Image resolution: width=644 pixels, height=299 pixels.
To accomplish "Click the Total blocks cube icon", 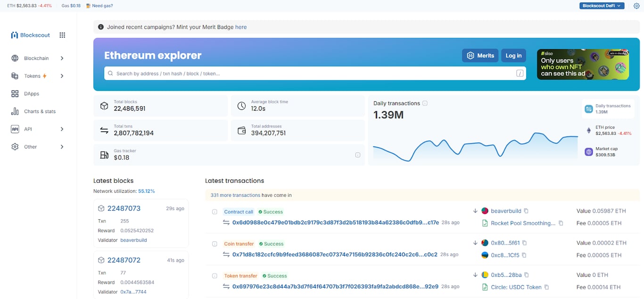I will point(104,106).
